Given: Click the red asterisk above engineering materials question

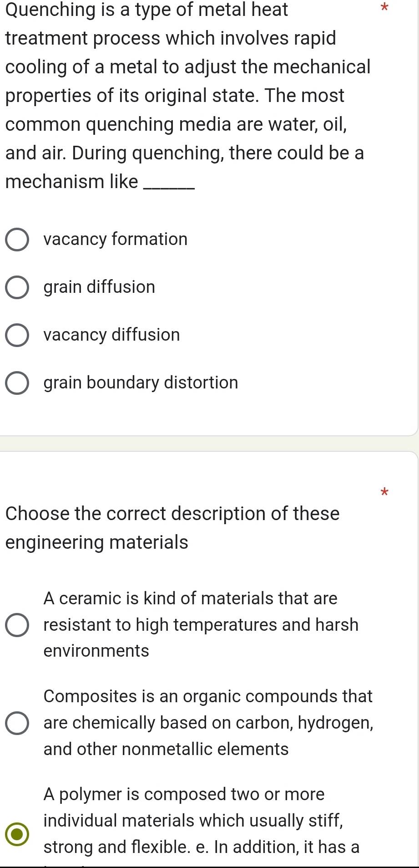Looking at the screenshot, I should [x=385, y=492].
